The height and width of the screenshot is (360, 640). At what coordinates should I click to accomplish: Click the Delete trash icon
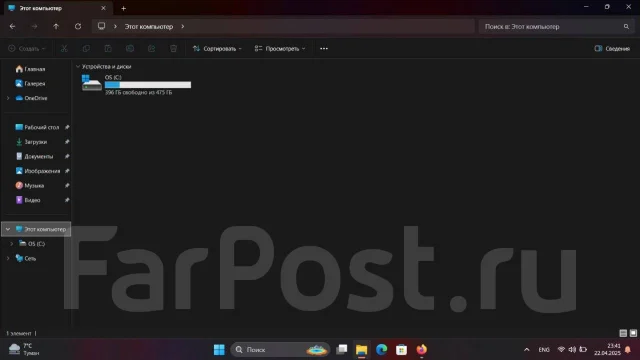point(173,49)
